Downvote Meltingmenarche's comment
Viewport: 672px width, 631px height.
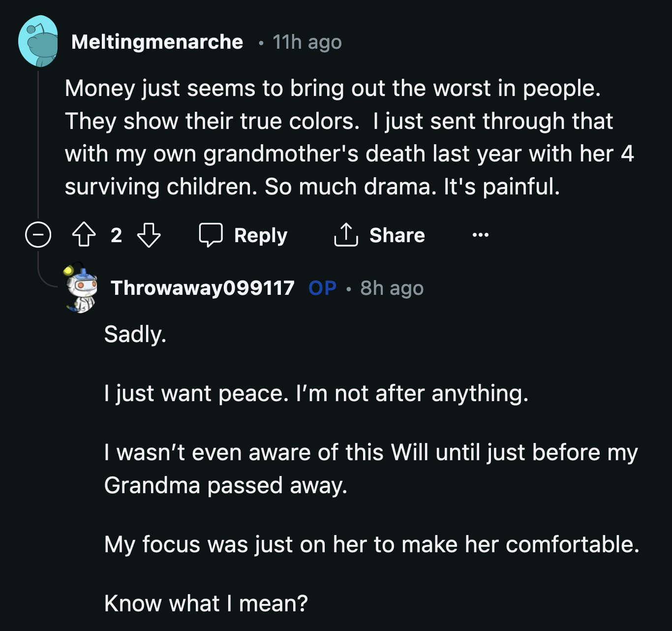tap(148, 235)
